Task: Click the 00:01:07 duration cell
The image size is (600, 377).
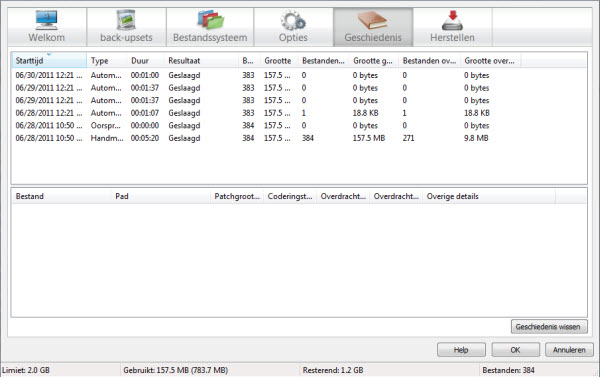Action: click(145, 113)
